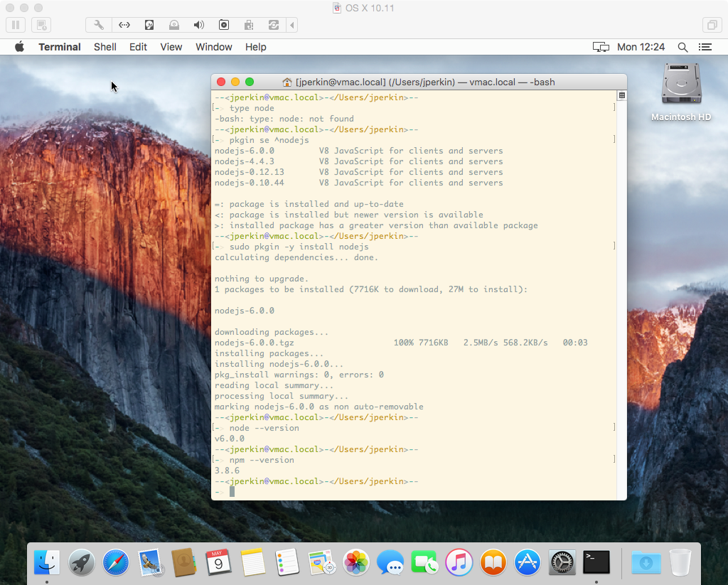This screenshot has width=728, height=585.
Task: Open the View menu
Action: (x=171, y=47)
